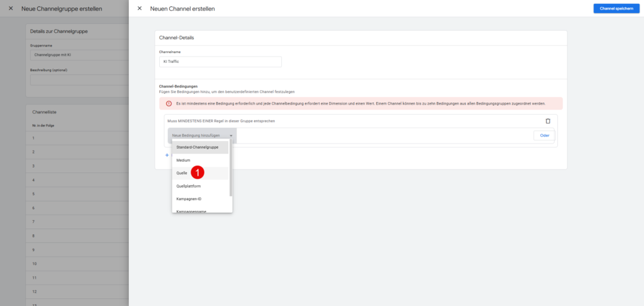The height and width of the screenshot is (306, 644).
Task: Click the dropdown list scrollbar
Action: [x=230, y=170]
